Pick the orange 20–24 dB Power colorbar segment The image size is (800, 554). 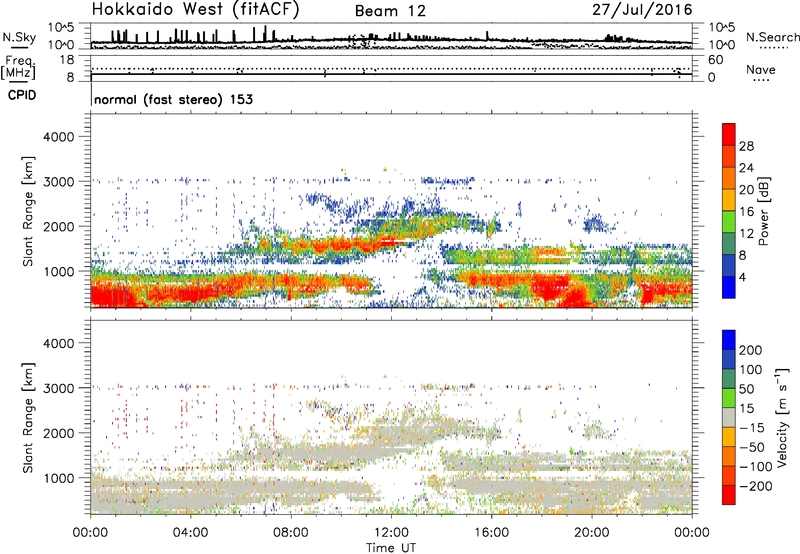tap(729, 178)
